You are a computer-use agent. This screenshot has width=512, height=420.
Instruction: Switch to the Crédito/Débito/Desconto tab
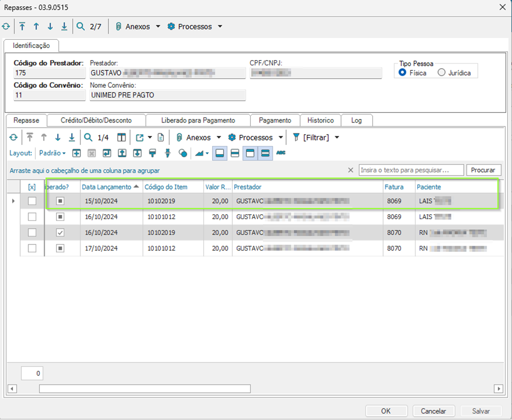click(x=96, y=120)
